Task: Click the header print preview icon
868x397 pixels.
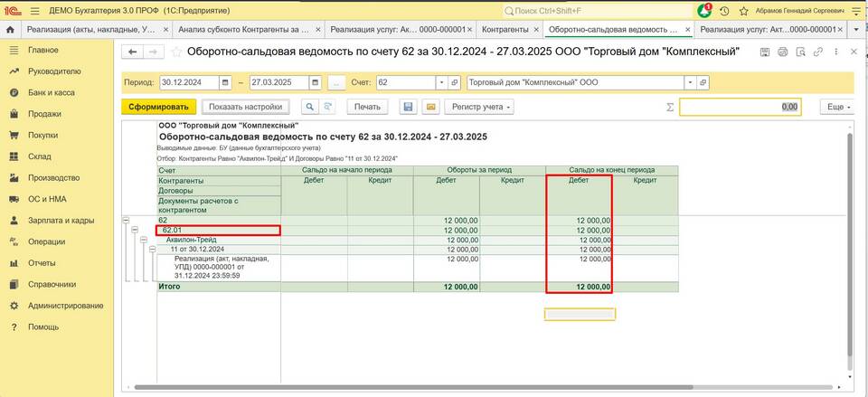Action: pyautogui.click(x=800, y=52)
